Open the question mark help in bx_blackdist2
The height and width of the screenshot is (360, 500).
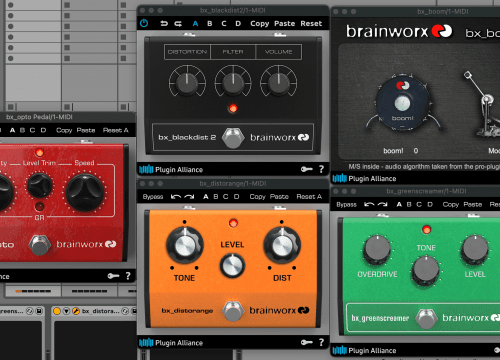tap(321, 169)
